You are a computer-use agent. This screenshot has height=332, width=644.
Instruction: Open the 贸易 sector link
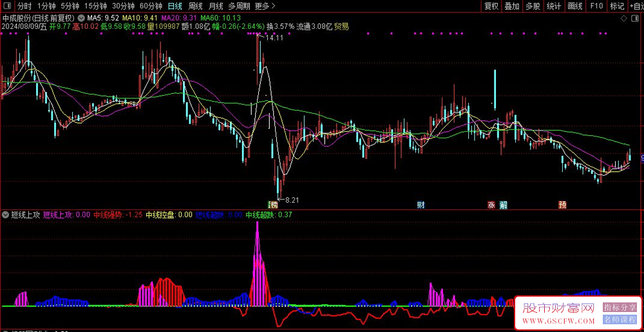[341, 27]
